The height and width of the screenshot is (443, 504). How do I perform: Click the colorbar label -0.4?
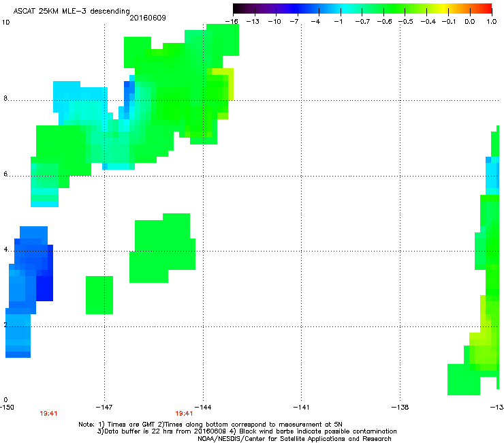point(428,22)
